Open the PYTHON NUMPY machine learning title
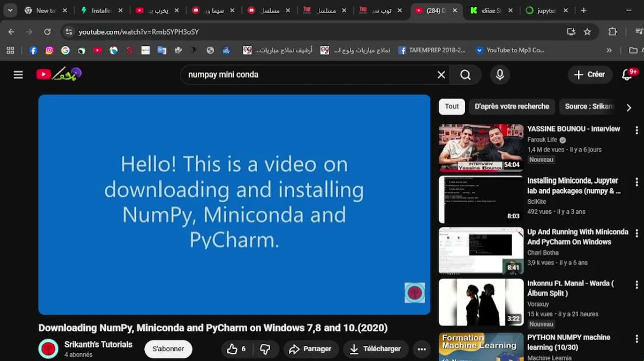This screenshot has width=644, height=361. (569, 342)
